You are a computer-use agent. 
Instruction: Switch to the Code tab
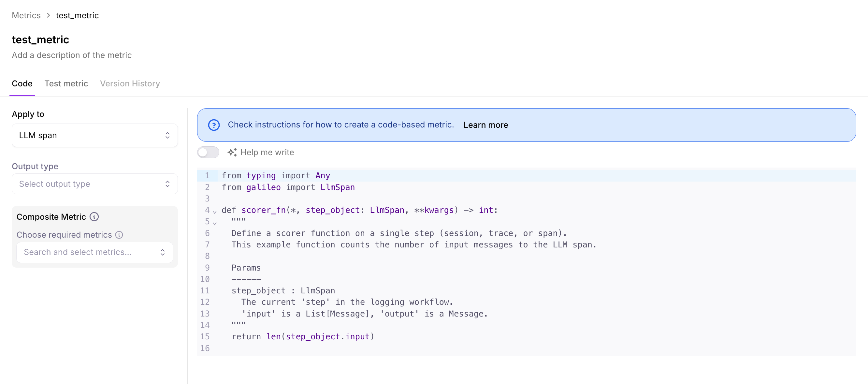pyautogui.click(x=22, y=83)
